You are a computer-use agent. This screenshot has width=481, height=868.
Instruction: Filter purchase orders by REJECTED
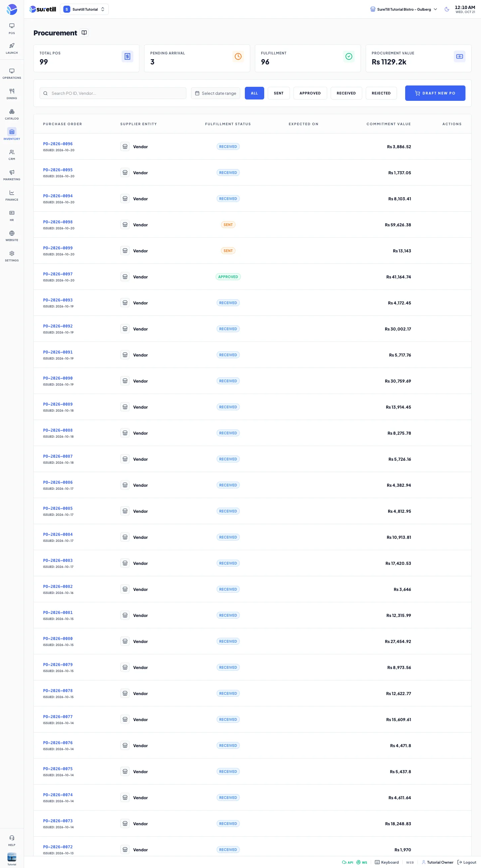pos(381,93)
